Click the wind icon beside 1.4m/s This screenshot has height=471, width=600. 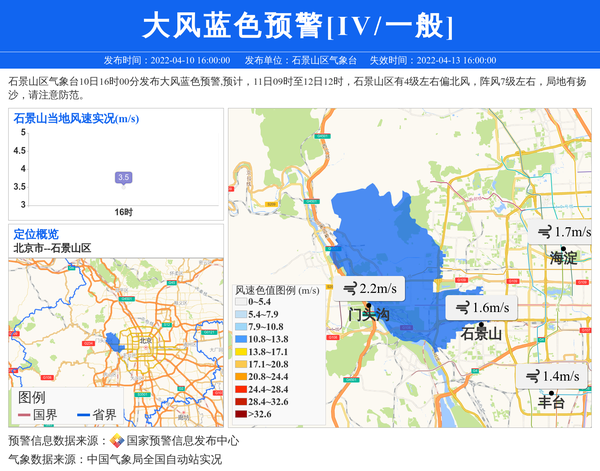(x=532, y=377)
